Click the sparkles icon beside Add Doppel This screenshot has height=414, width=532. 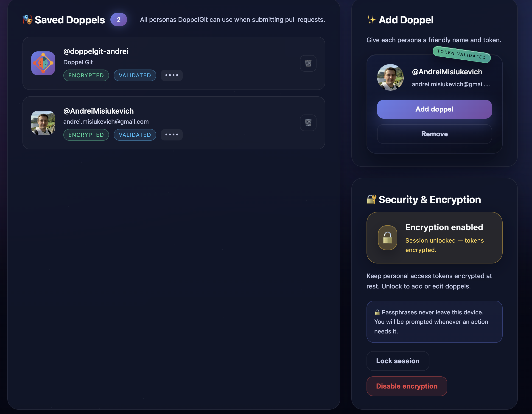[x=372, y=20]
